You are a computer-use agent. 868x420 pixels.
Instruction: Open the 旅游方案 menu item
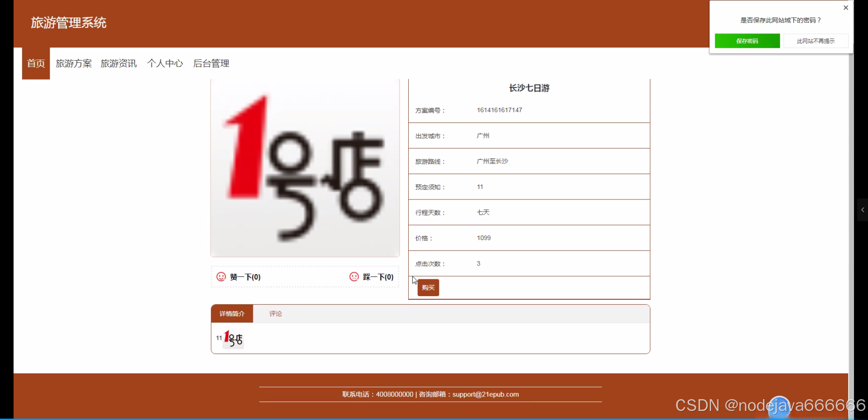(74, 63)
